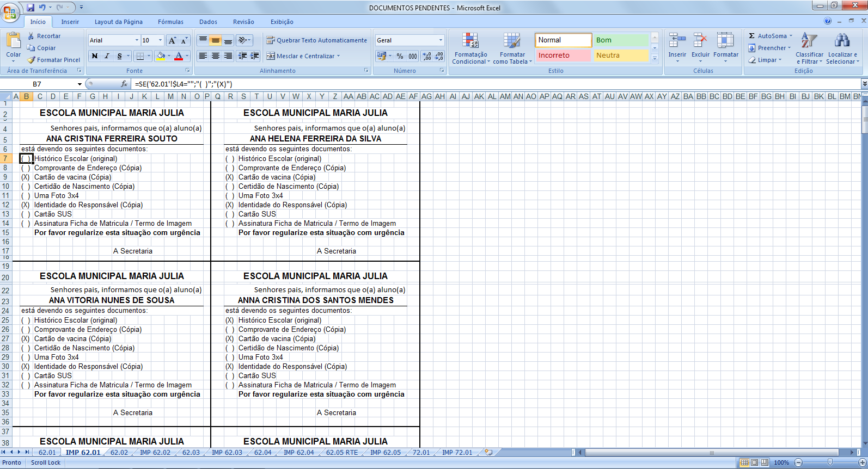Open Classificar e Filtrar menu
This screenshot has width=868, height=469.
[x=809, y=48]
